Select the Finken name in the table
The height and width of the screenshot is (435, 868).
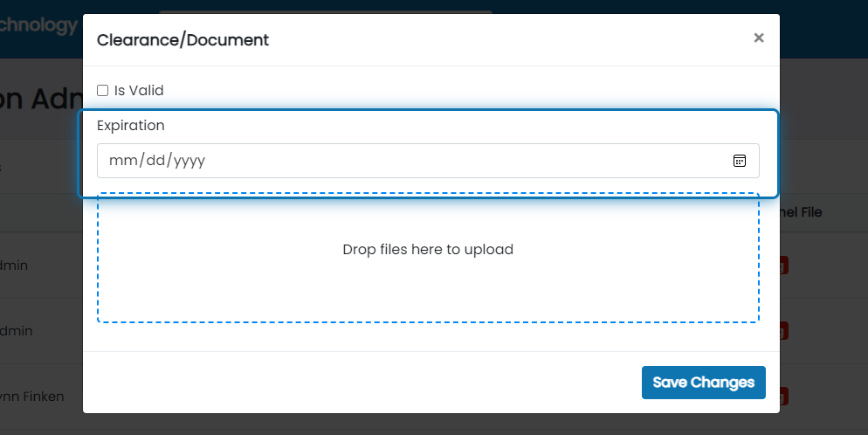tap(32, 397)
